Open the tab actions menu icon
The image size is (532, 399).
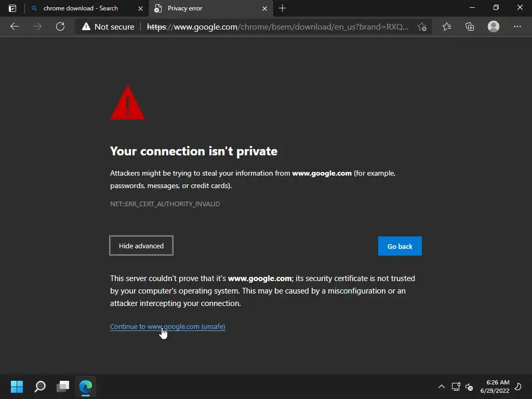(x=12, y=8)
